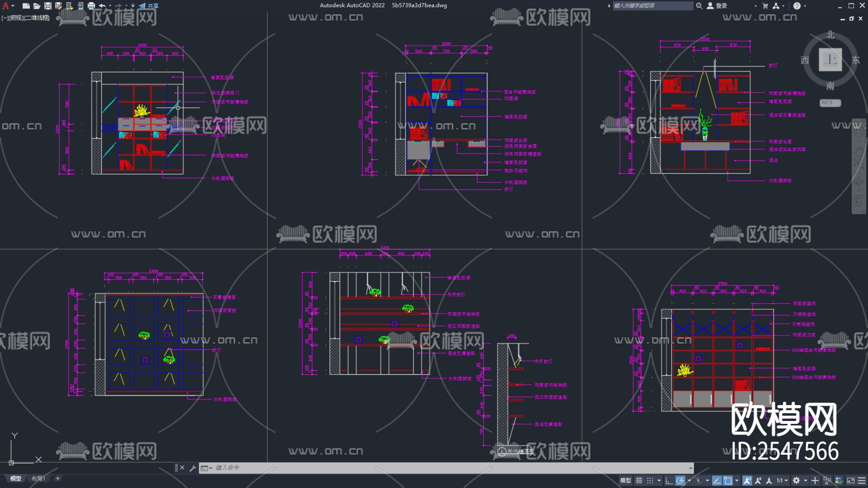Open the Help question mark icon
The width and height of the screenshot is (868, 488).
coord(797,6)
